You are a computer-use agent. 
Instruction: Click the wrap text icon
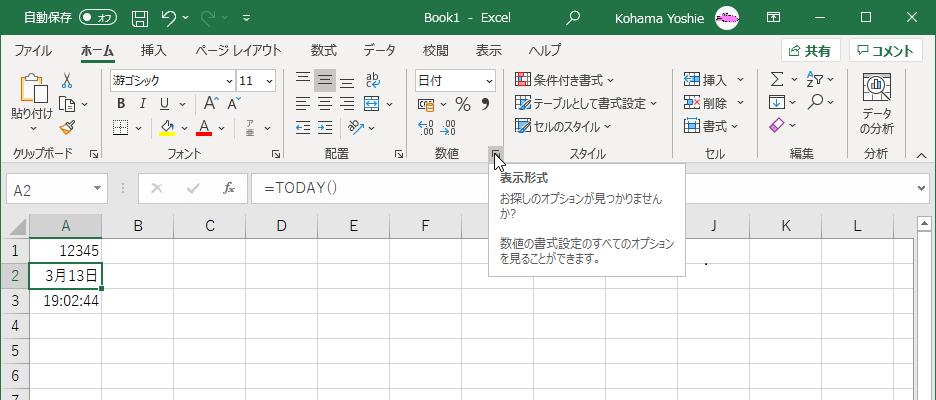click(372, 80)
